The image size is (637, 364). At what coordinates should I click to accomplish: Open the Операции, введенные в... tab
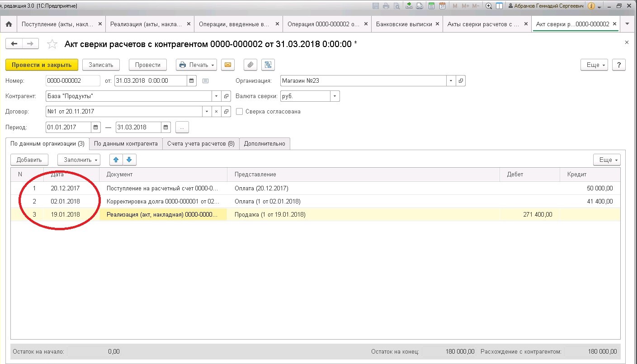[x=235, y=24]
